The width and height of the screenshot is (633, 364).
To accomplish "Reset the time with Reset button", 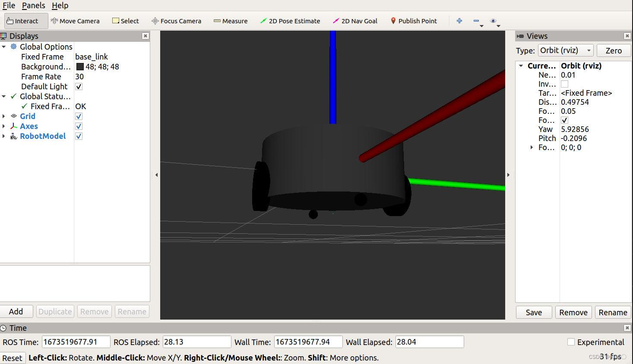I will 13,358.
